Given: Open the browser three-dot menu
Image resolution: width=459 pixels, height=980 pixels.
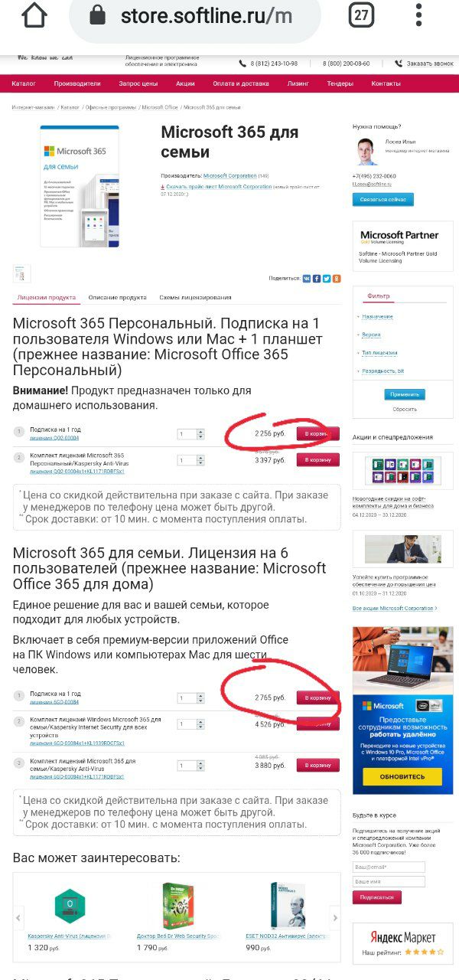Looking at the screenshot, I should pyautogui.click(x=418, y=15).
